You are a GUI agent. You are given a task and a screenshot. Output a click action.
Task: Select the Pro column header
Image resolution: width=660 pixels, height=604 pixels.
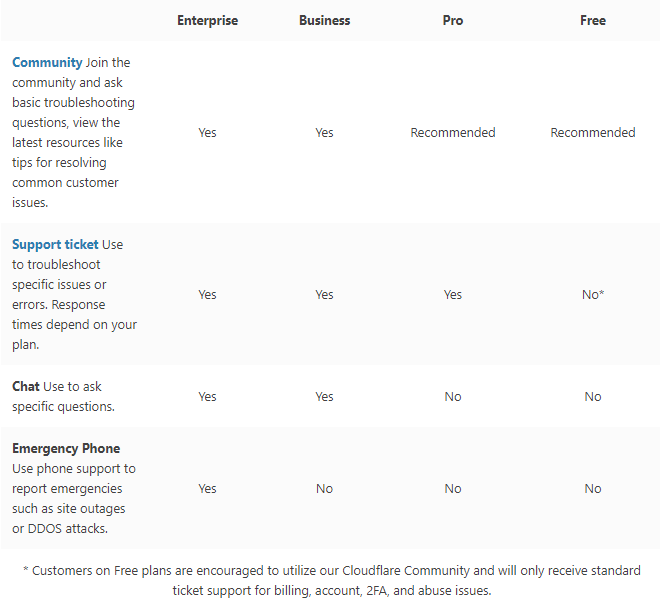coord(453,21)
